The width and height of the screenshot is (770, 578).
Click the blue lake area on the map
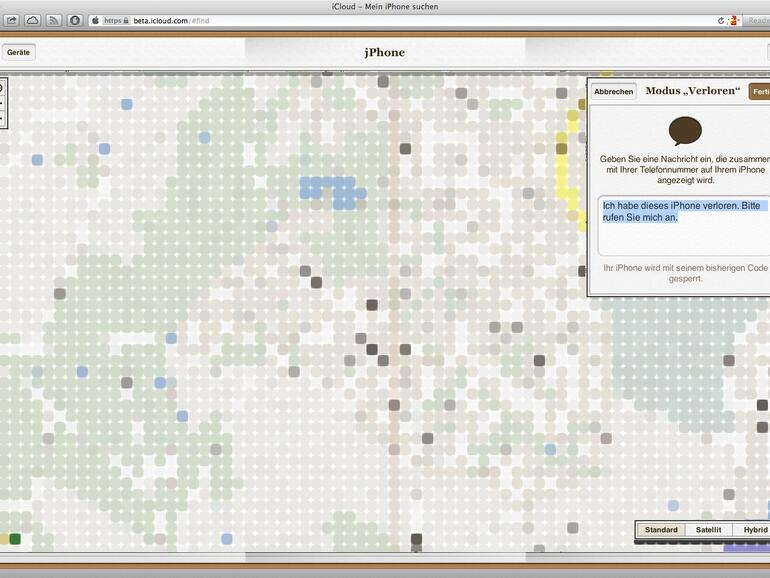point(332,193)
